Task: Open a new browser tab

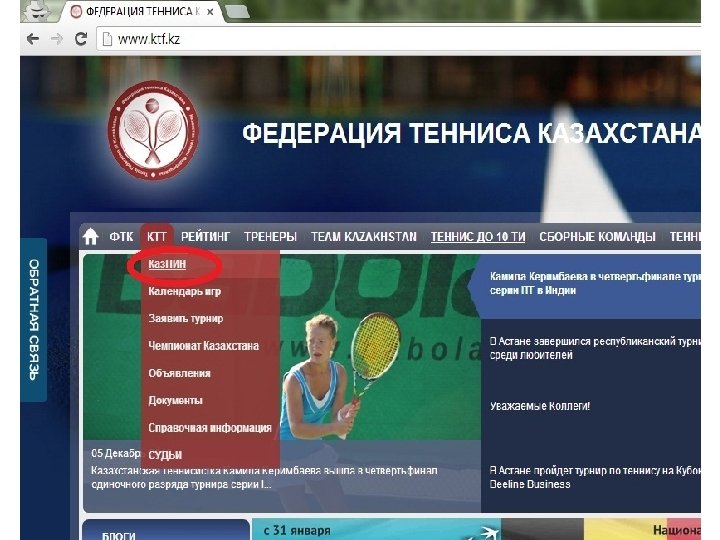Action: click(x=237, y=12)
